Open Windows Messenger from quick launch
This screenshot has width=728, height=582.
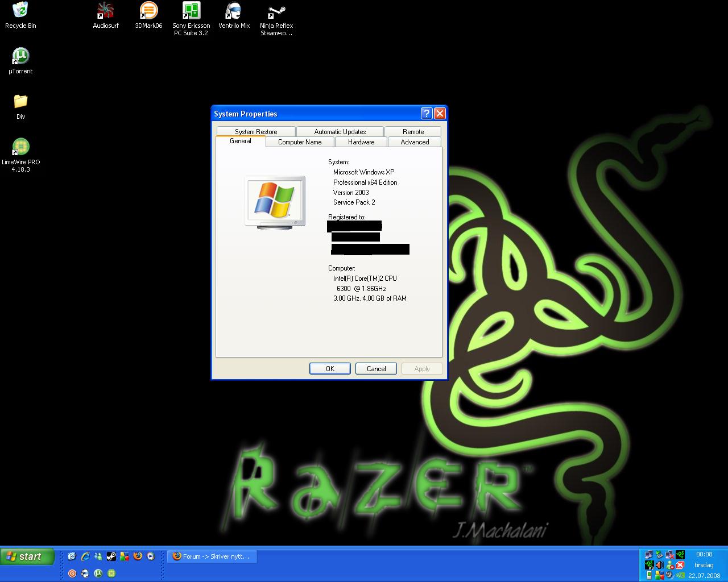[x=98, y=556]
